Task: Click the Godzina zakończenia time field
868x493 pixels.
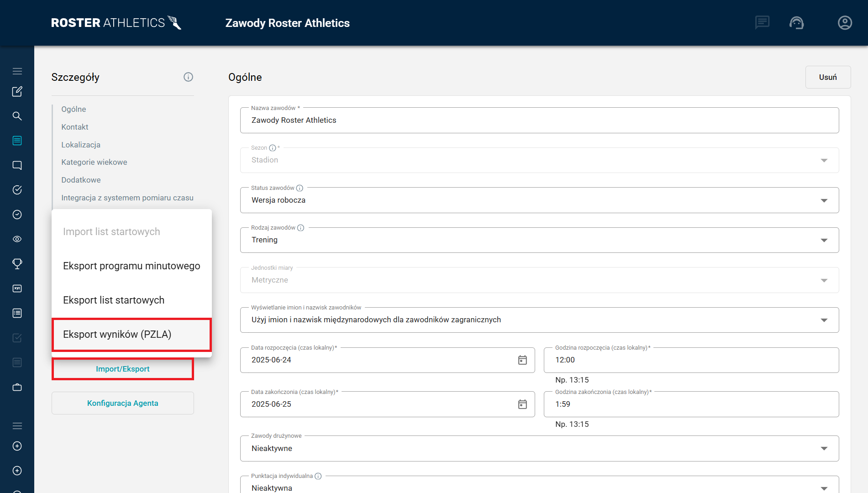Action: tap(691, 404)
